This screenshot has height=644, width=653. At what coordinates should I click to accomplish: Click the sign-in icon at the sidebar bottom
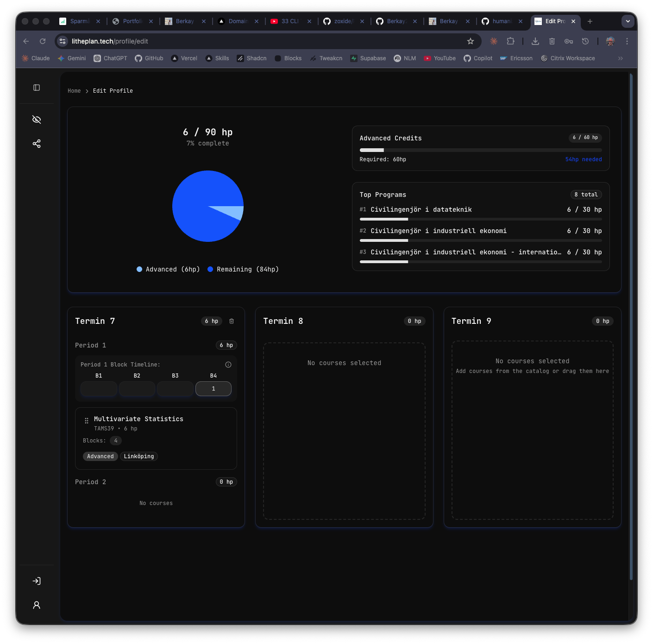tap(37, 581)
